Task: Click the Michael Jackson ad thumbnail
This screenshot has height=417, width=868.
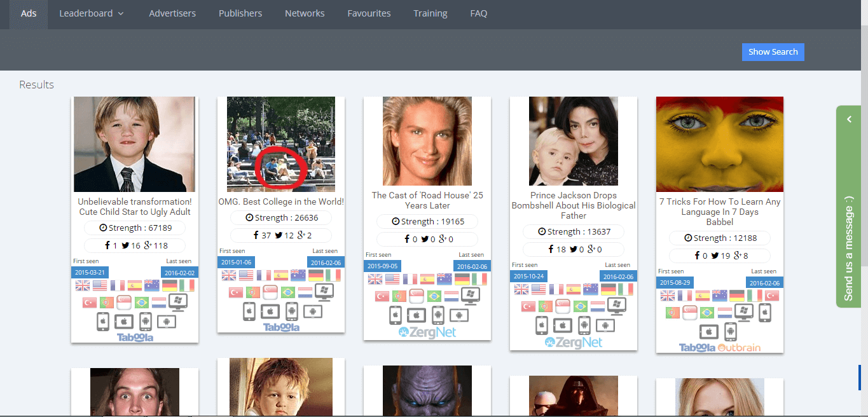Action: pos(574,141)
